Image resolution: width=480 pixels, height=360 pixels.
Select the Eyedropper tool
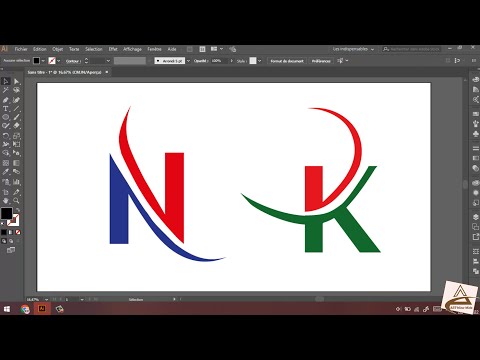(x=6, y=172)
